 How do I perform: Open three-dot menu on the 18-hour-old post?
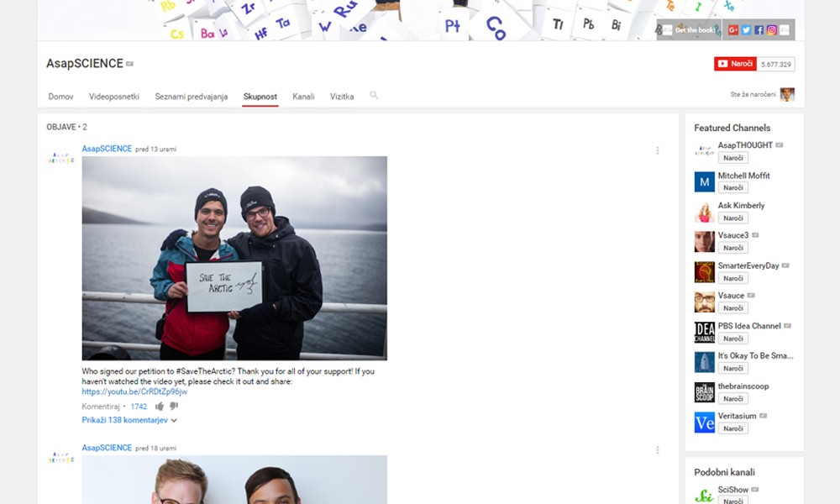[x=658, y=450]
